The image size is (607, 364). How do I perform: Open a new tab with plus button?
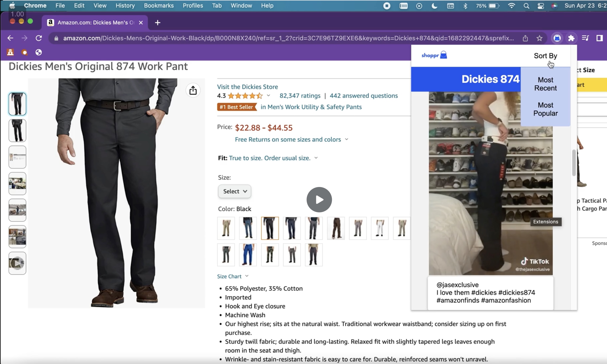coord(158,23)
